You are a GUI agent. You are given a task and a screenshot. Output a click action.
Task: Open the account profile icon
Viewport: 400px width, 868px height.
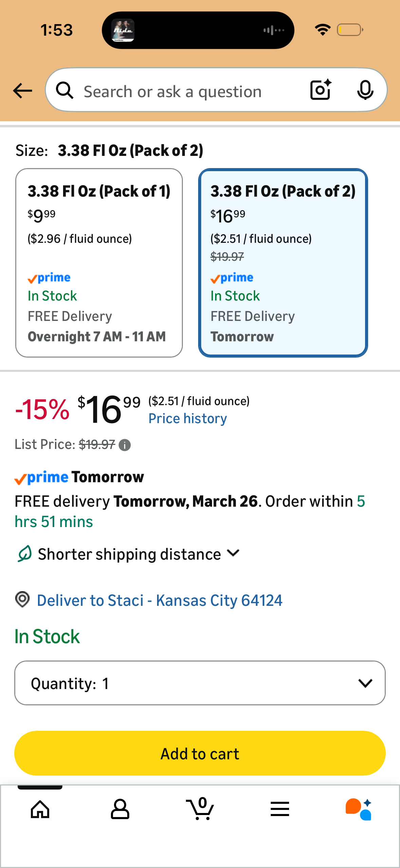click(x=120, y=809)
